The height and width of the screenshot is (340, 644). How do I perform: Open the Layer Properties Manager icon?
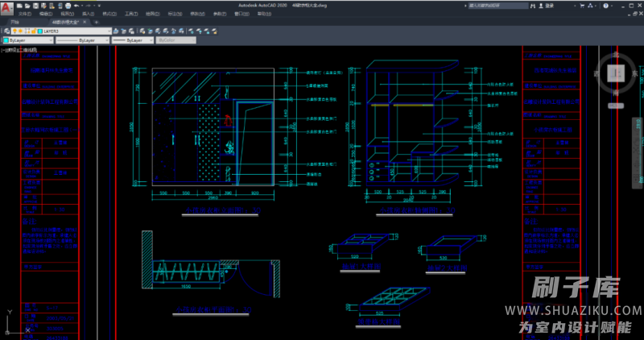click(x=6, y=31)
